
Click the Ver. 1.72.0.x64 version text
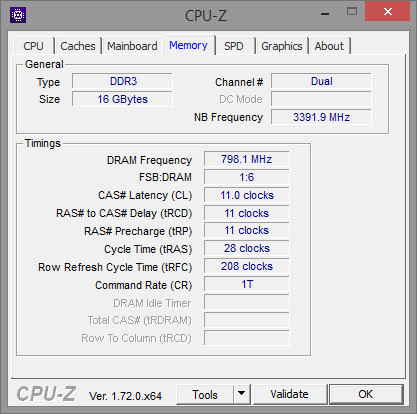[125, 396]
